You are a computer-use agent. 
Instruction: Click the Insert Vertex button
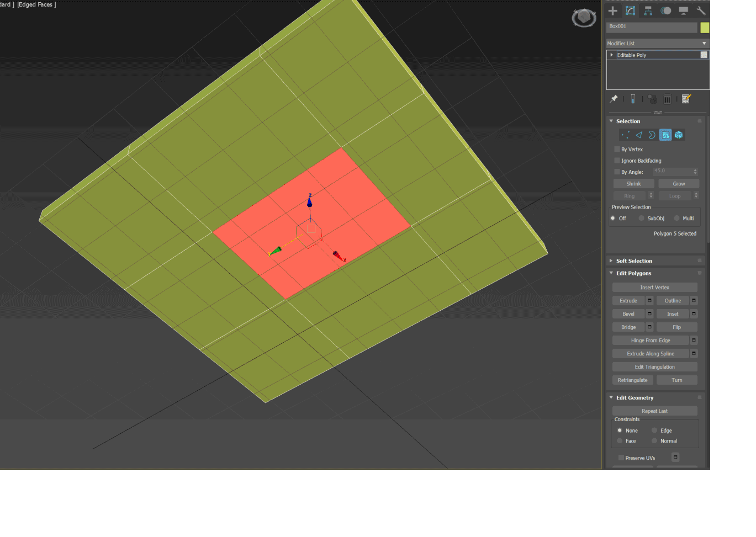(654, 287)
